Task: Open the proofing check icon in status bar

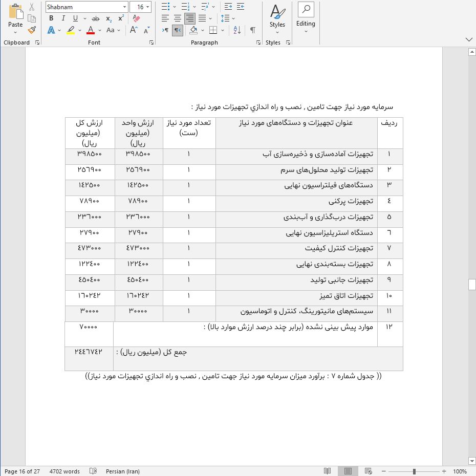Action: tap(93, 471)
